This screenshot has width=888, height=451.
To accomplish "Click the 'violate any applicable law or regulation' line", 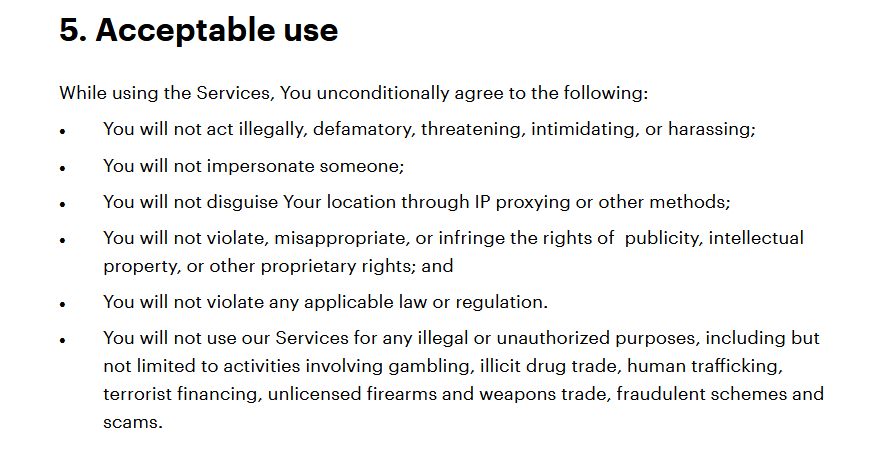I will point(326,303).
